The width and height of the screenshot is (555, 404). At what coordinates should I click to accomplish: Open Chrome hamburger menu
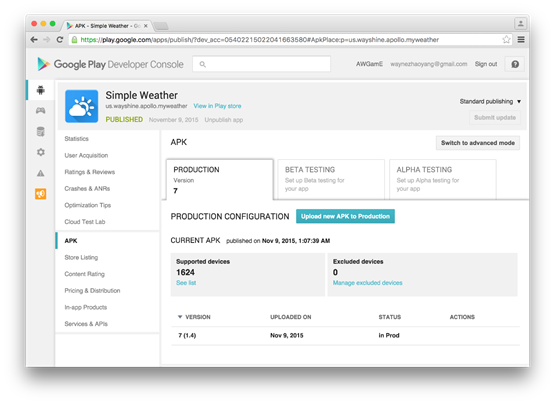point(521,39)
